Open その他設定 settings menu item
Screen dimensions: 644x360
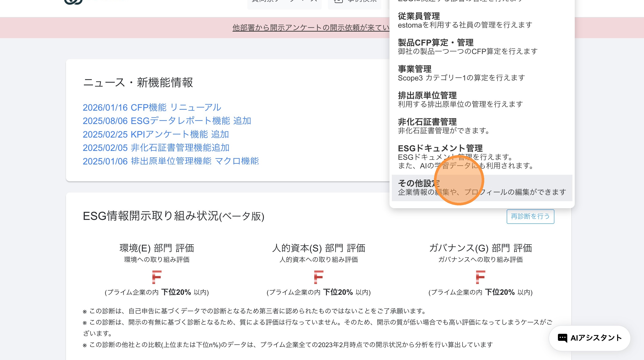[482, 188]
